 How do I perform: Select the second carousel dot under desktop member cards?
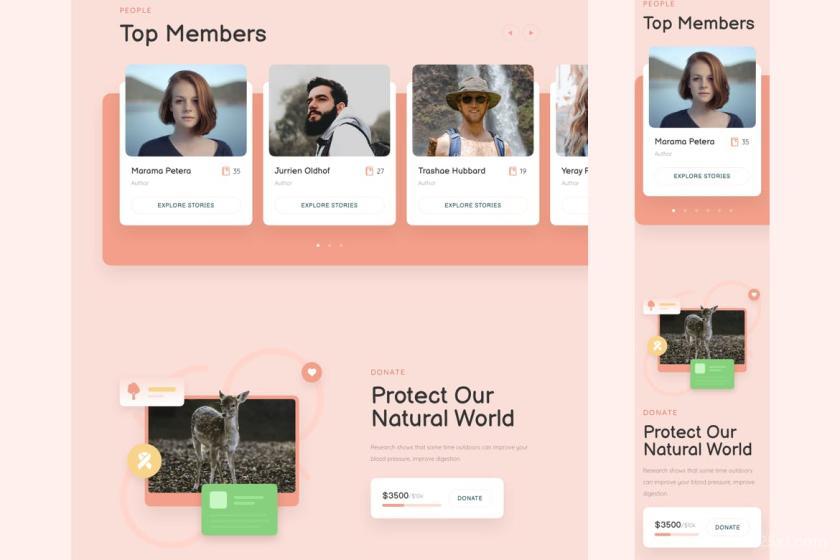pyautogui.click(x=329, y=245)
